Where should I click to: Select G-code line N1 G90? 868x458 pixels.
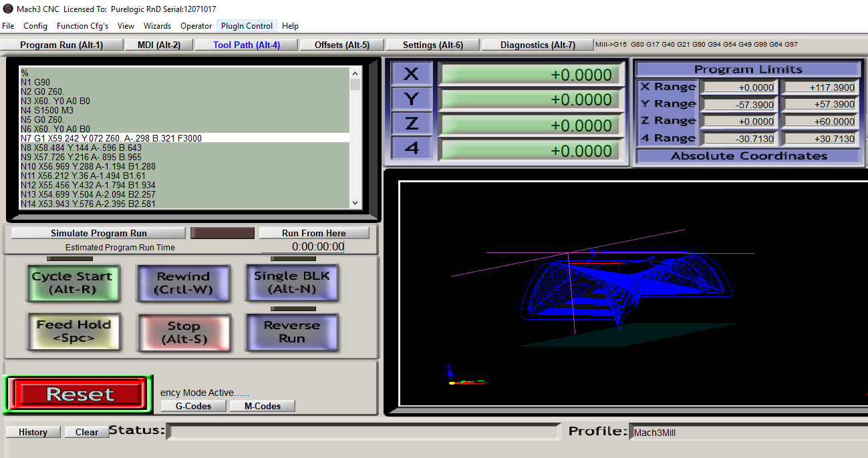[184, 82]
